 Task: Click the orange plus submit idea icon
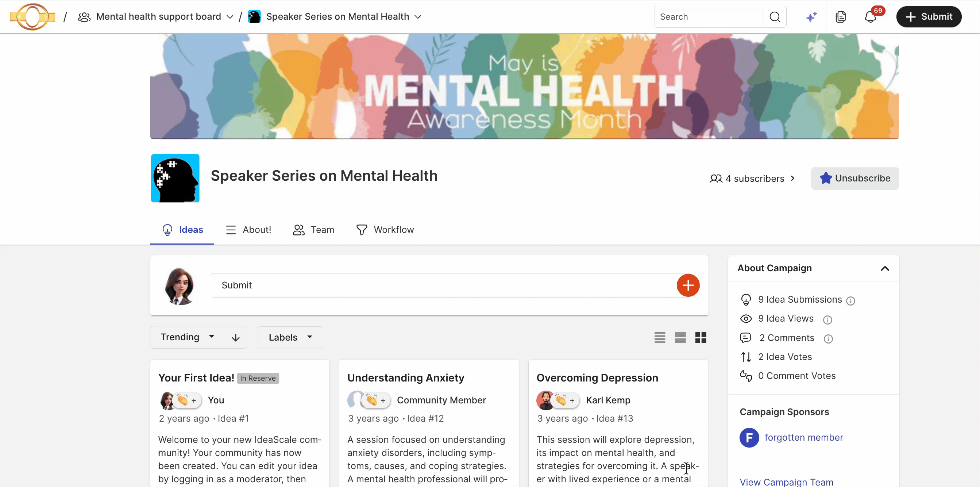point(688,285)
